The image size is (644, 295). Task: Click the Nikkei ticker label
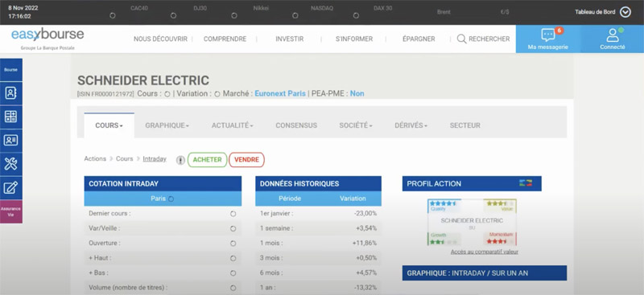pos(261,8)
